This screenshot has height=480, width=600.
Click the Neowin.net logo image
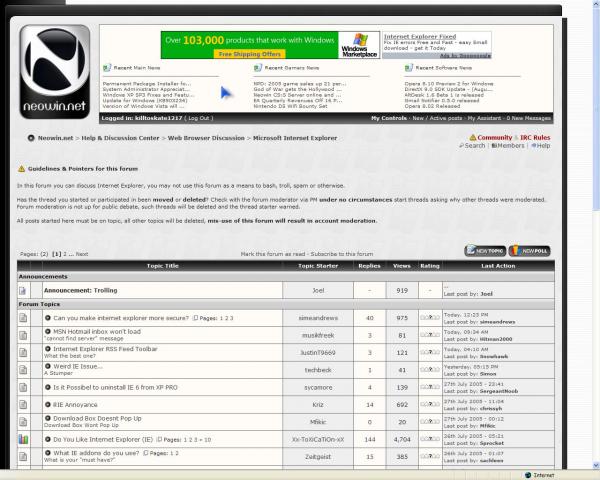coord(55,72)
